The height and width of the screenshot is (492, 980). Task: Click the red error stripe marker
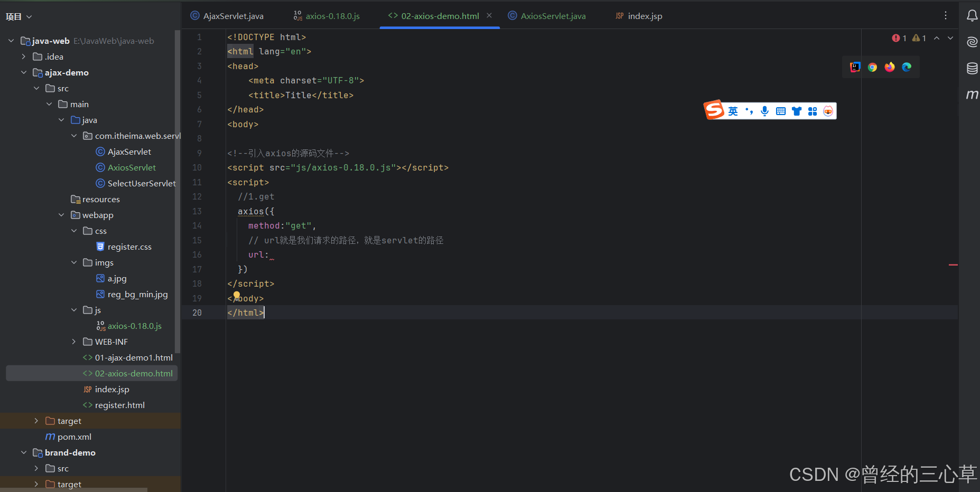[953, 264]
